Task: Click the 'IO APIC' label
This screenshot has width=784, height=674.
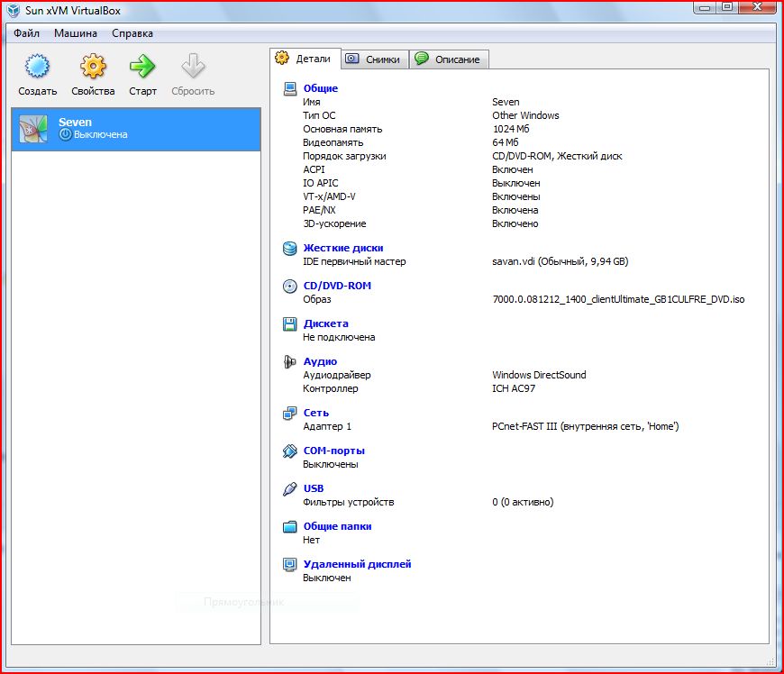Action: click(x=321, y=184)
